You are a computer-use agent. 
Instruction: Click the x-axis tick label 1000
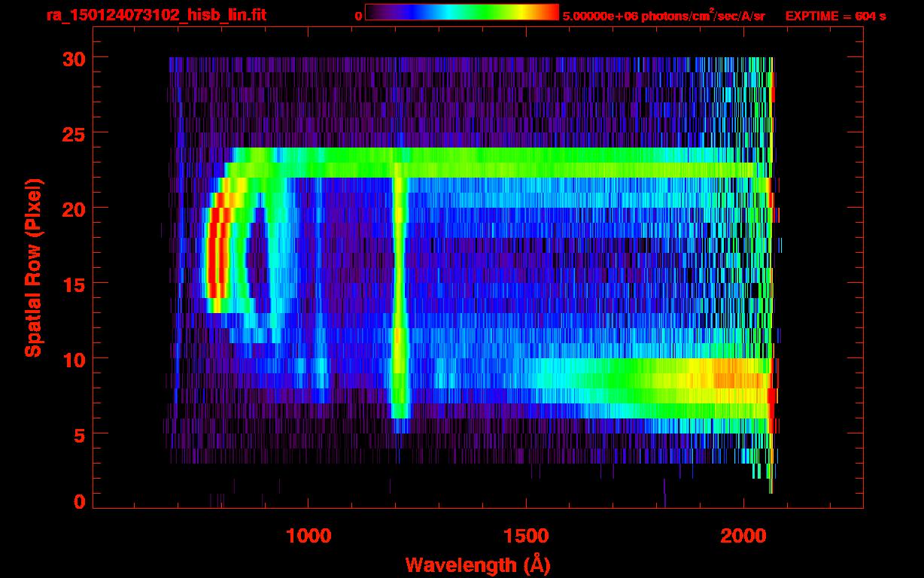(x=309, y=536)
